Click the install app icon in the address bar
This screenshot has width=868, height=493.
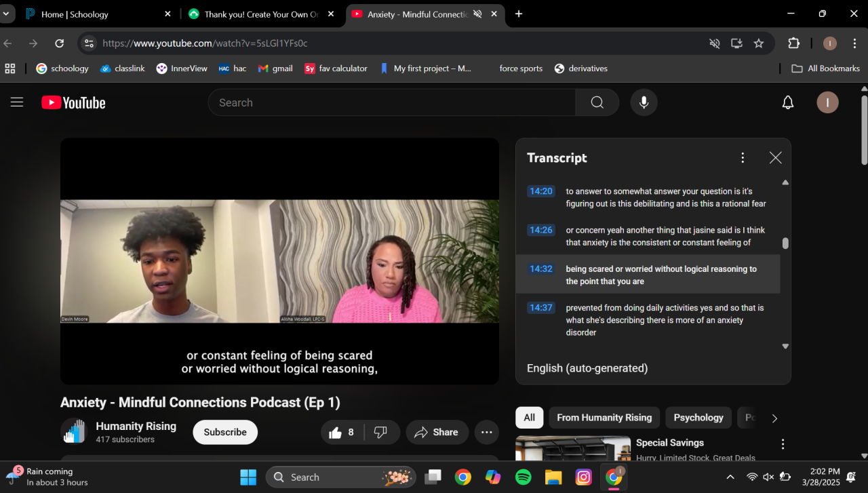tap(736, 43)
